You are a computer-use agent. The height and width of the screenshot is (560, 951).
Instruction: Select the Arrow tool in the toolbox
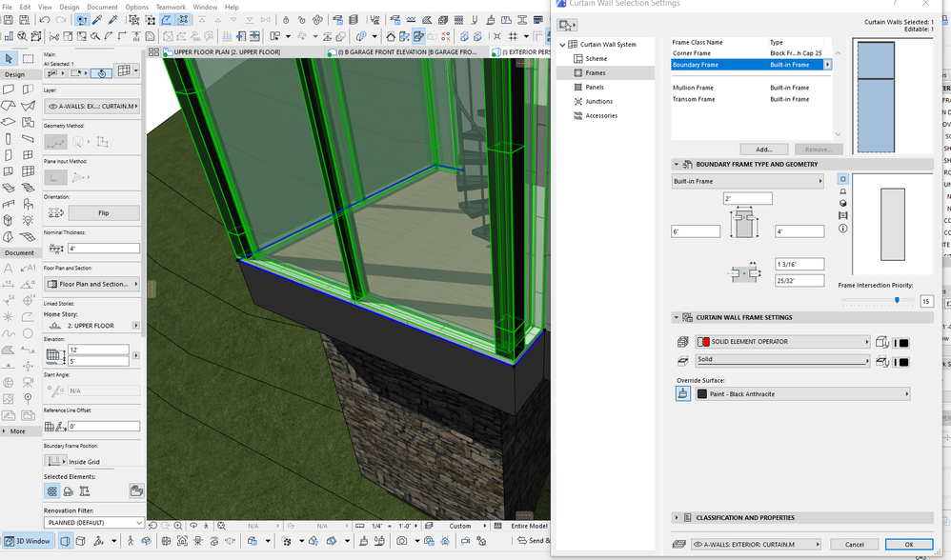tap(9, 59)
